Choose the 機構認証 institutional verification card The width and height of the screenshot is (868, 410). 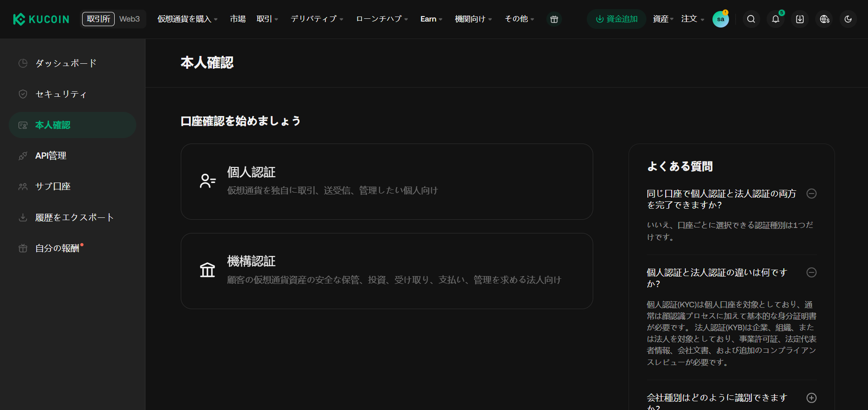point(387,271)
